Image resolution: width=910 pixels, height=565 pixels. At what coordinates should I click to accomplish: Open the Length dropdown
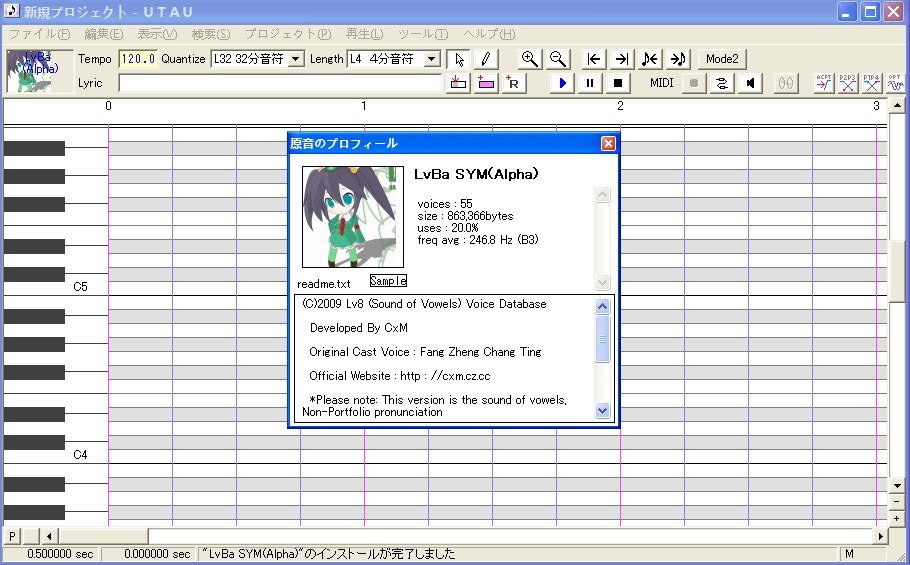pyautogui.click(x=431, y=59)
